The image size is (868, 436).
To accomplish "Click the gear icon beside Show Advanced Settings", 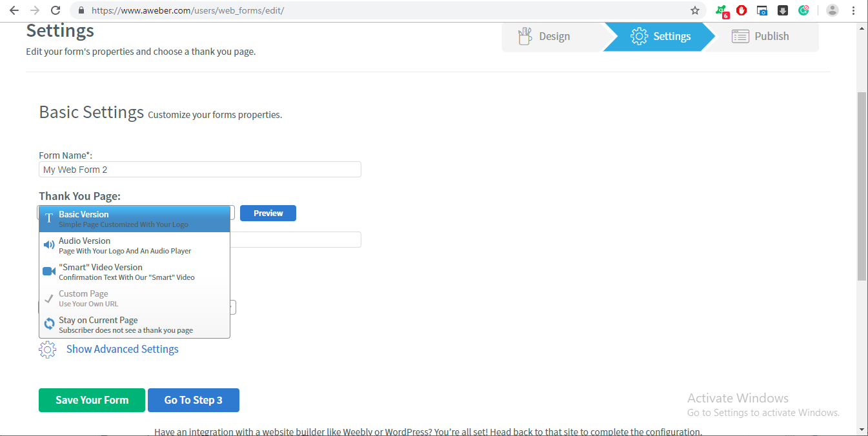I will click(x=47, y=349).
